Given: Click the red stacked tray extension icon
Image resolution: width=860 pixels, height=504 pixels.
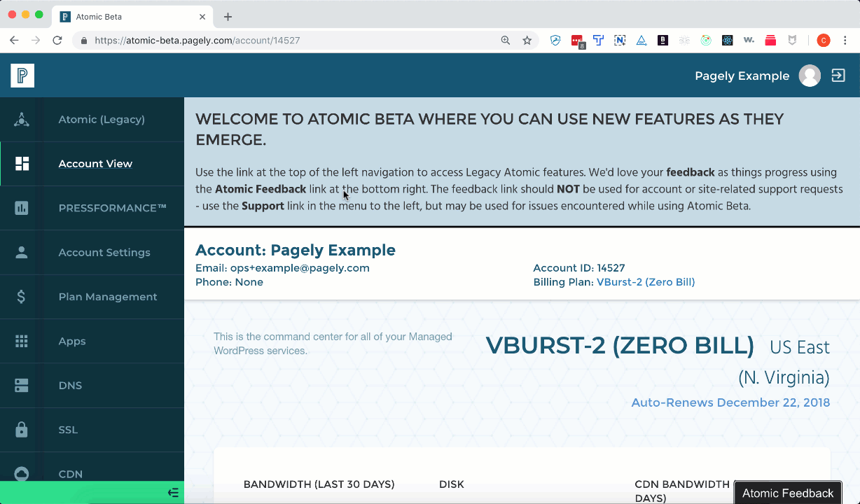Looking at the screenshot, I should coord(770,41).
